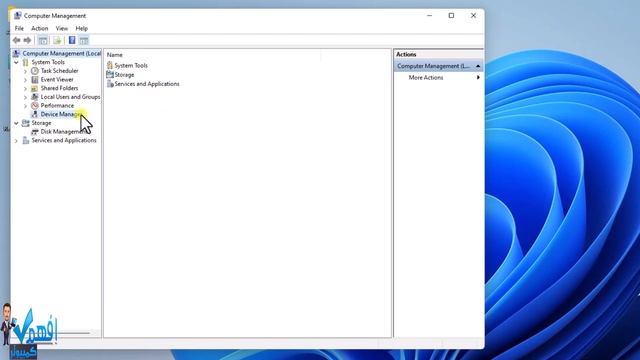This screenshot has width=640, height=360.
Task: Select Local Users and Groups label
Action: click(x=70, y=97)
